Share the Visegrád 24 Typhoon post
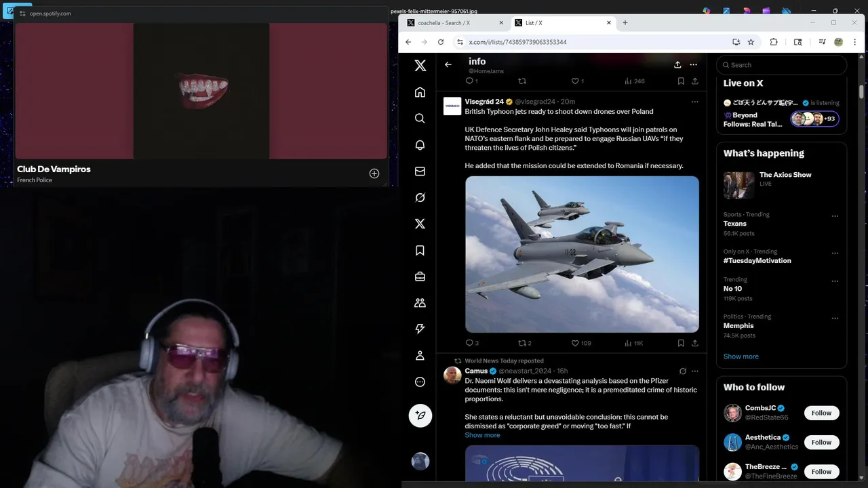This screenshot has height=488, width=868. tap(694, 343)
